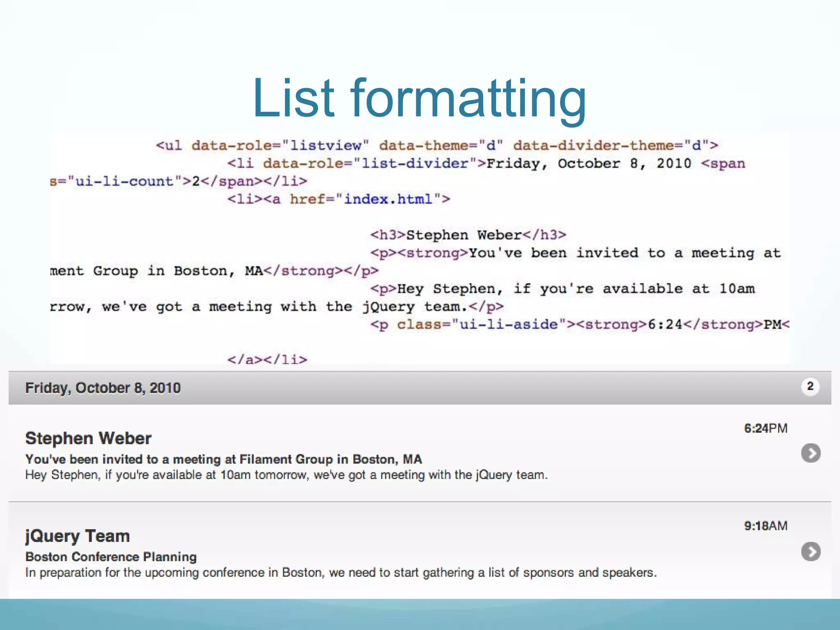
Task: Click the ul data-role="listview" code line
Action: point(437,146)
